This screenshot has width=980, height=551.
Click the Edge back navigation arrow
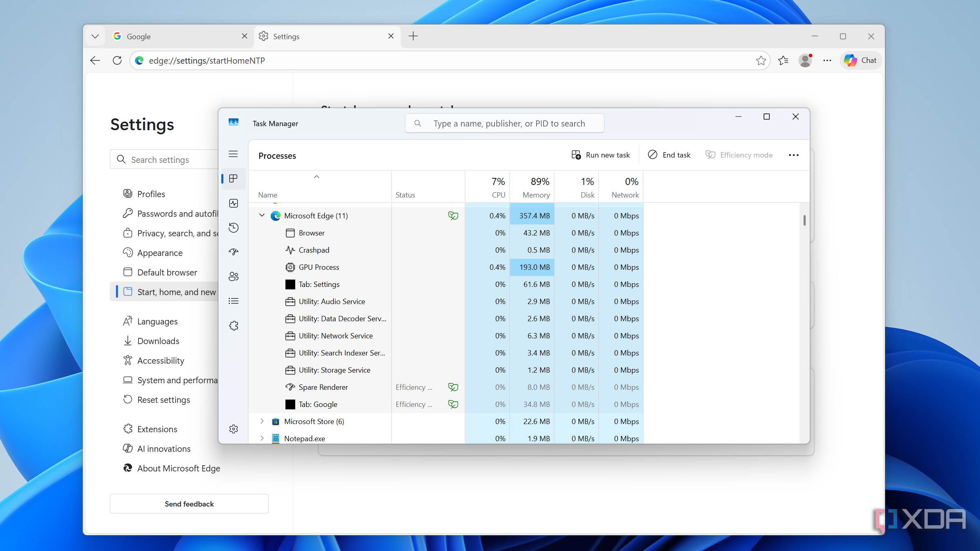pos(95,60)
